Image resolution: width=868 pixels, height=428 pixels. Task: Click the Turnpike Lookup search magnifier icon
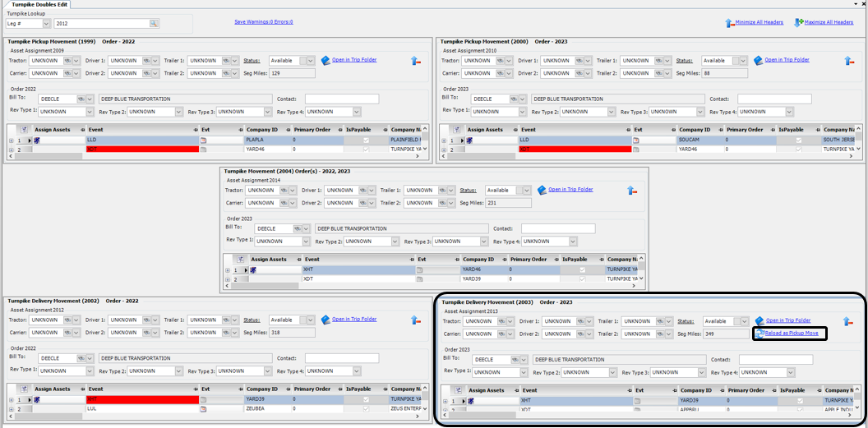[154, 24]
